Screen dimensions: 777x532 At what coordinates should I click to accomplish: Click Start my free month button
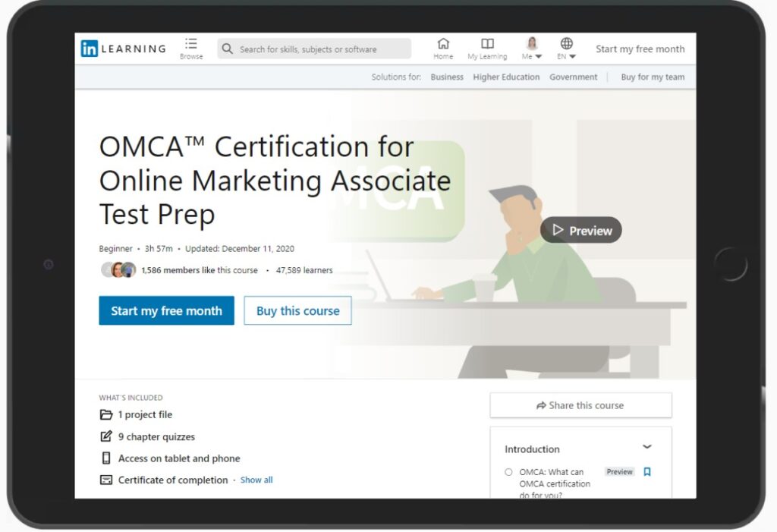click(166, 310)
